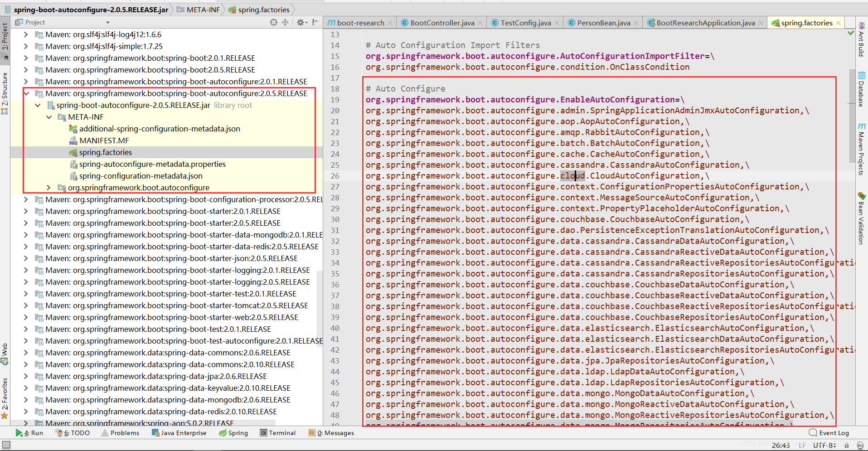Hide the Project panel with the hide icon
The height and width of the screenshot is (451, 868).
coord(315,22)
